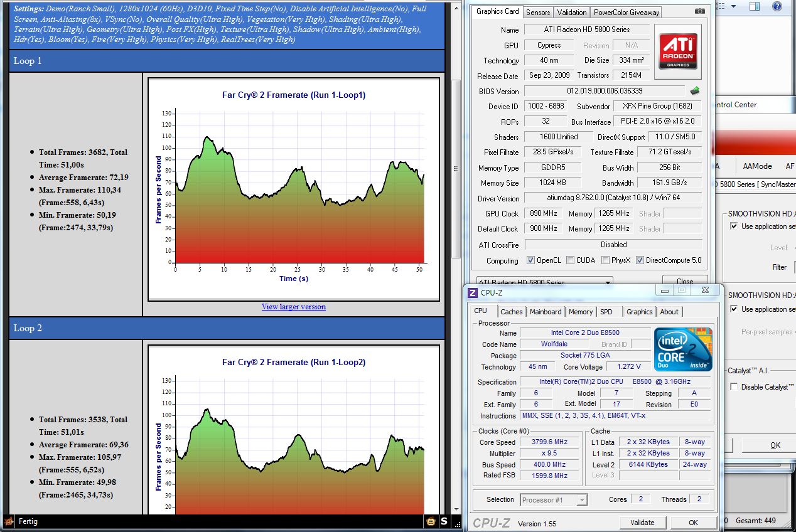Viewport: 796px width, 532px height.
Task: Click the Memory Size value 1024 MB
Action: 552,183
